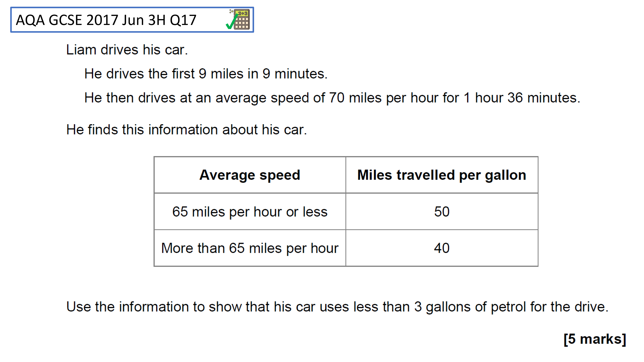
Task: Click the cell containing 40
Action: [442, 248]
